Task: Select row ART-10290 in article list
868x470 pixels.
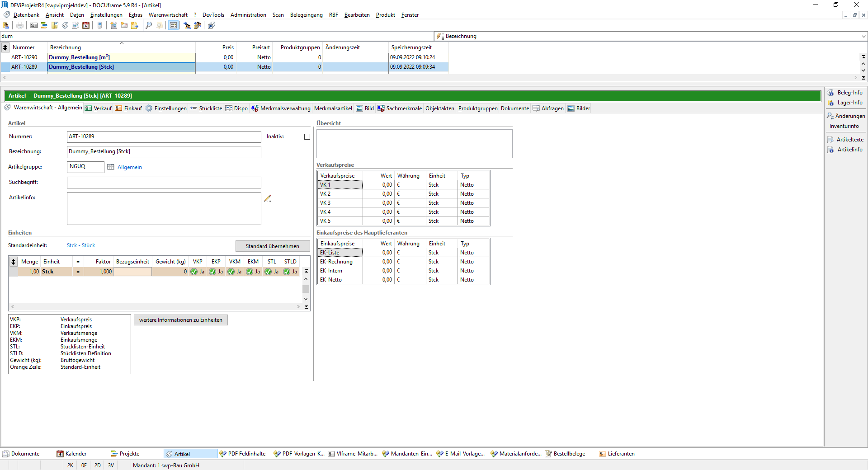Action: click(225, 57)
